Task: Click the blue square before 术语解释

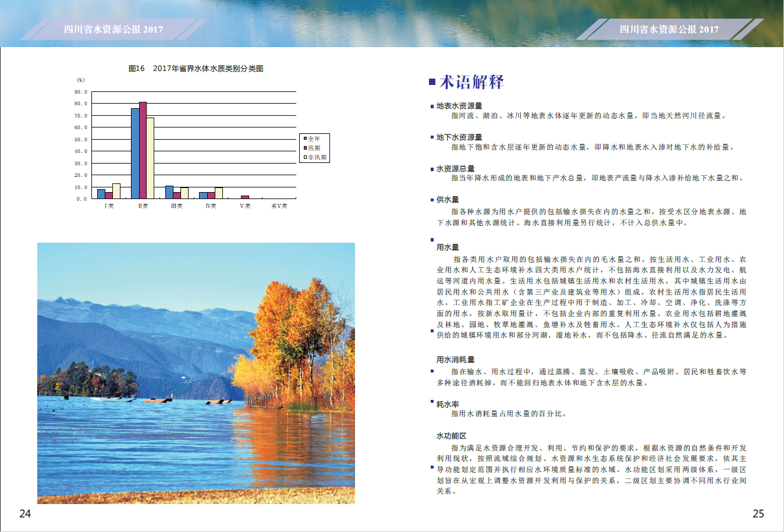Action: 432,82
